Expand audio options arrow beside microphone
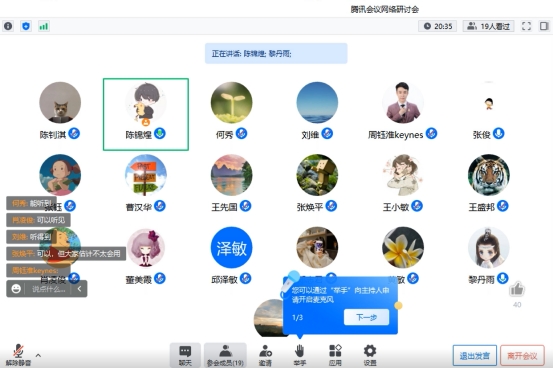 pyautogui.click(x=38, y=355)
